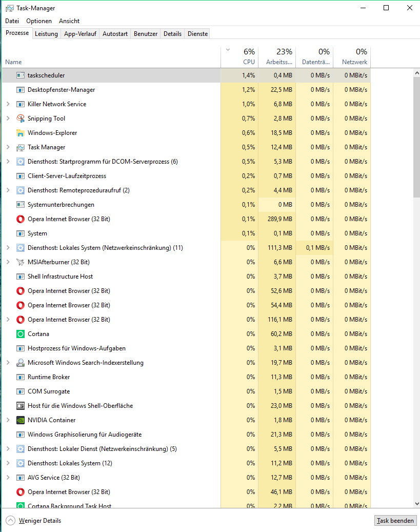Click the AVG Service icon
This screenshot has height=532, width=420.
[x=21, y=478]
